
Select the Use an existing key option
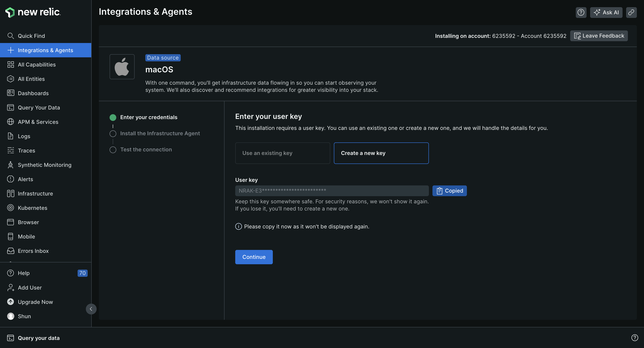click(x=282, y=153)
